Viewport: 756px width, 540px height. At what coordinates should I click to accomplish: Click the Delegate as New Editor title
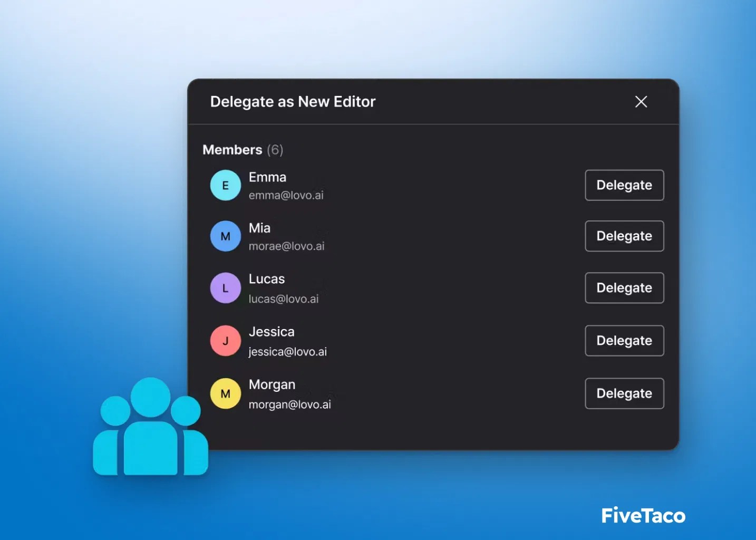(293, 102)
